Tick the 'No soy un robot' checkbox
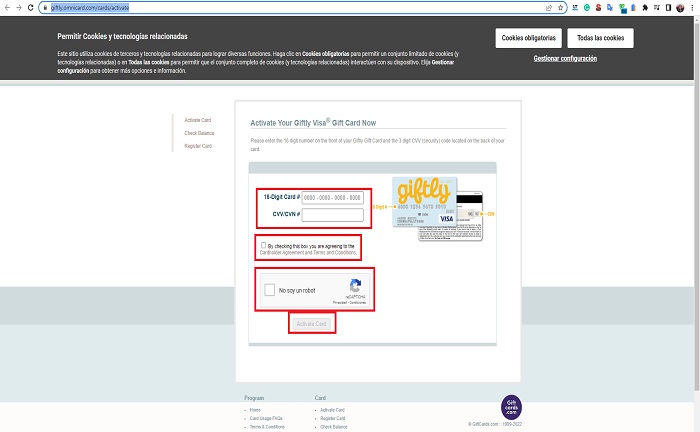This screenshot has height=432, width=700. (270, 290)
